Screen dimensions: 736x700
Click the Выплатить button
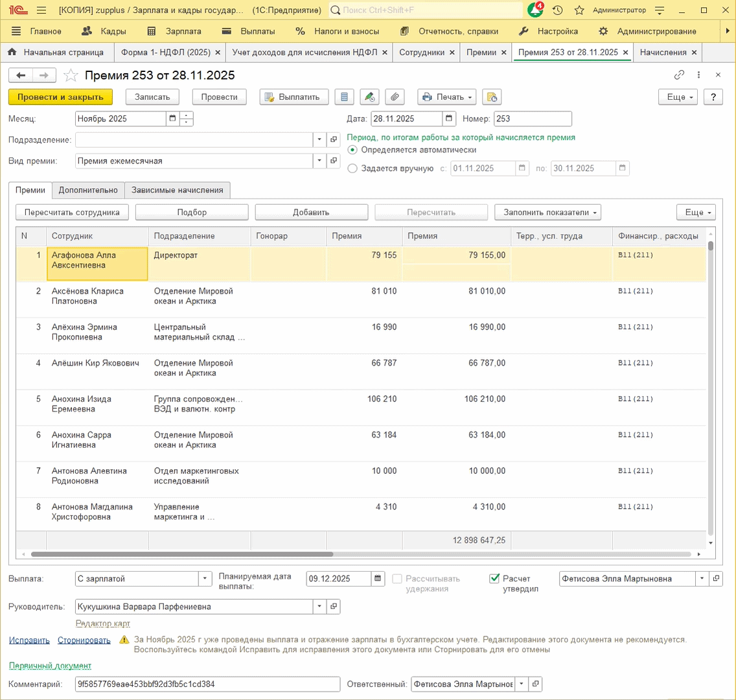point(294,97)
